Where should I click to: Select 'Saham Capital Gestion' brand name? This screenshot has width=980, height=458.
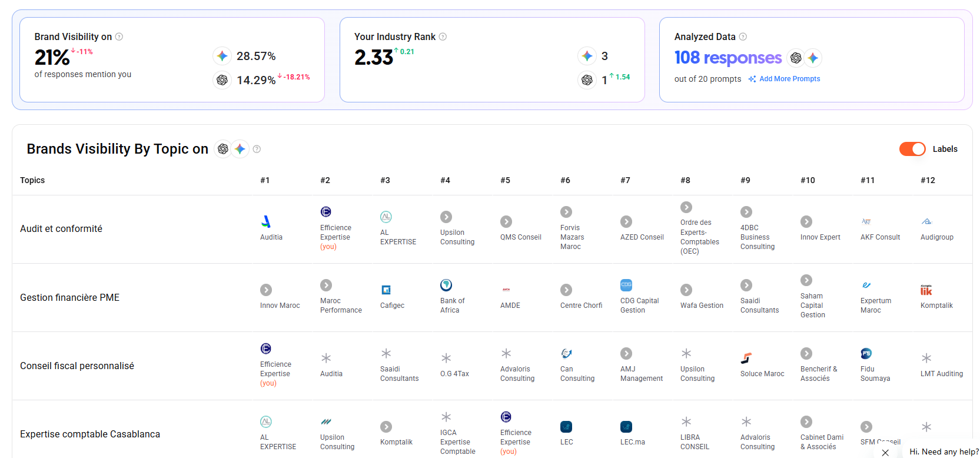813,306
